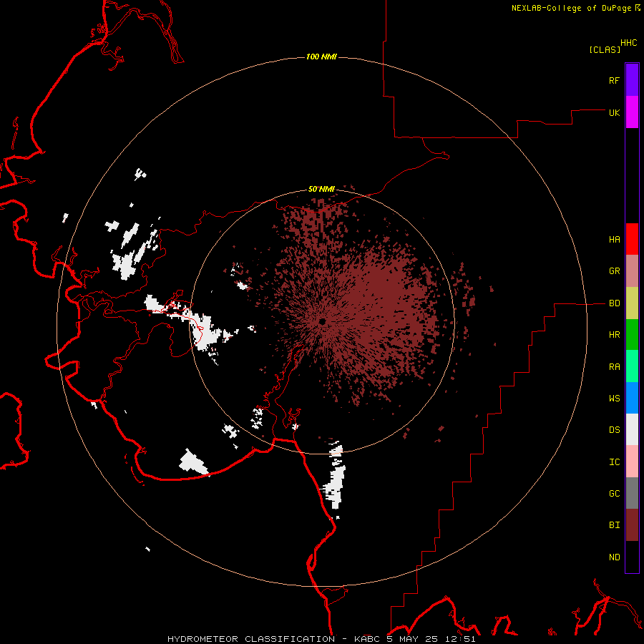Click the 100 NMI range ring label
Viewport: 644px width, 644px height.
(321, 57)
